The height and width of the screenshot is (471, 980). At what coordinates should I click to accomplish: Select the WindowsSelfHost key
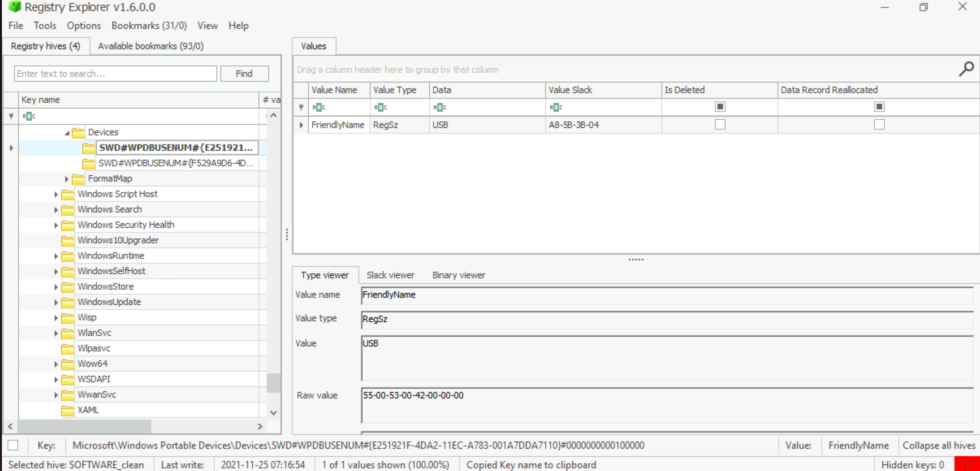point(112,272)
